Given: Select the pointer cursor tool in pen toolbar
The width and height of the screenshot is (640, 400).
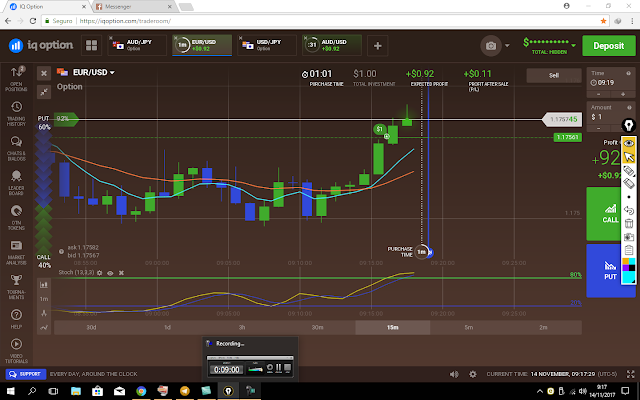Looking at the screenshot, I should tap(629, 157).
